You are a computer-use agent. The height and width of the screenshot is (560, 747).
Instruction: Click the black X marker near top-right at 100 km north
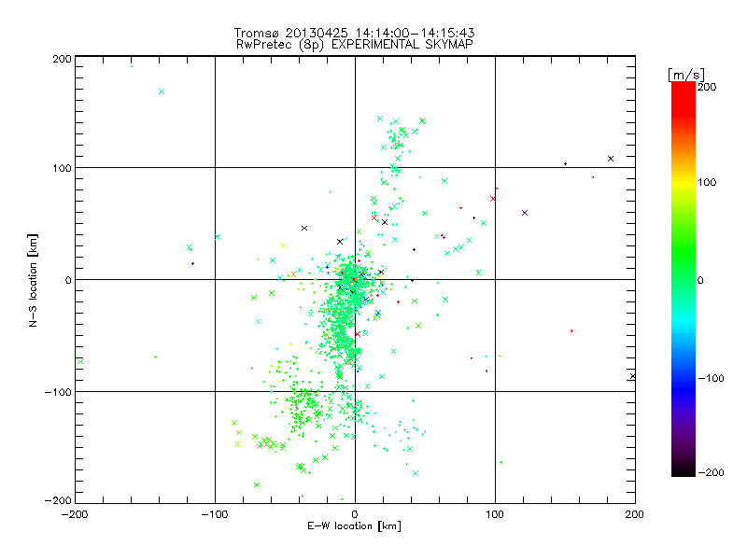pos(611,159)
